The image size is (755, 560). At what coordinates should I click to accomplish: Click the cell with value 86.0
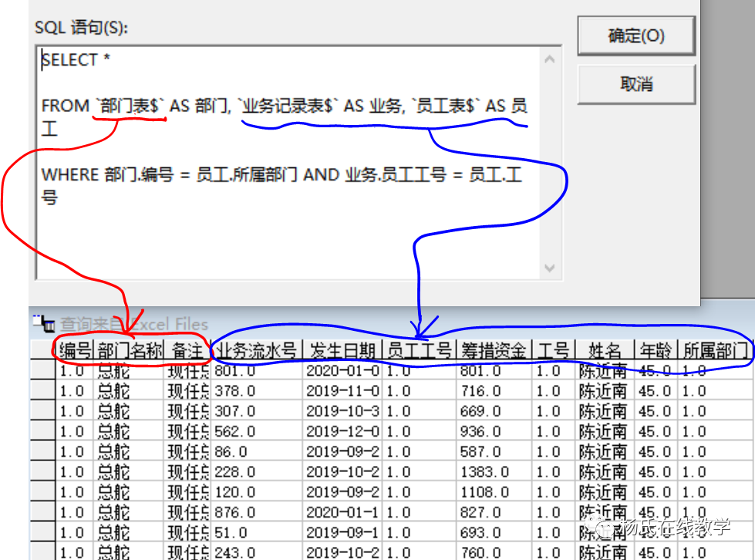click(256, 452)
